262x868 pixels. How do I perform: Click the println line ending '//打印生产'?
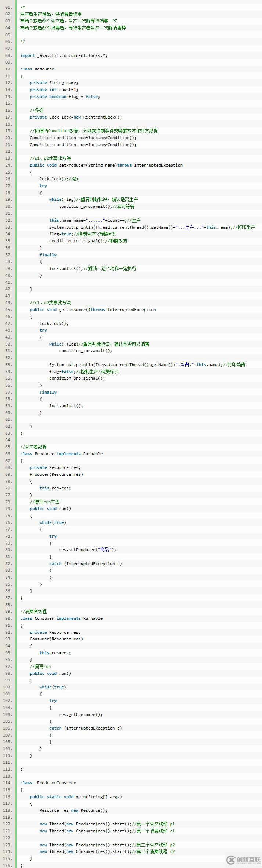tap(152, 227)
